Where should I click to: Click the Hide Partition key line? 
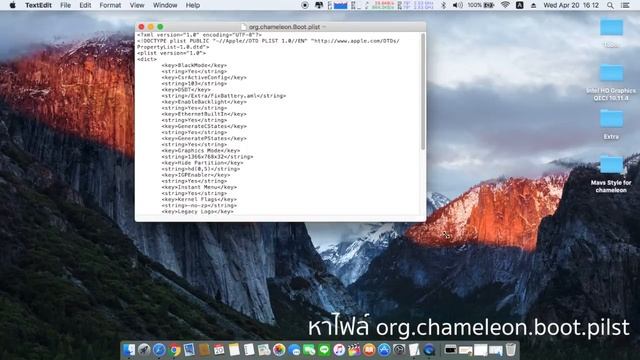202,163
